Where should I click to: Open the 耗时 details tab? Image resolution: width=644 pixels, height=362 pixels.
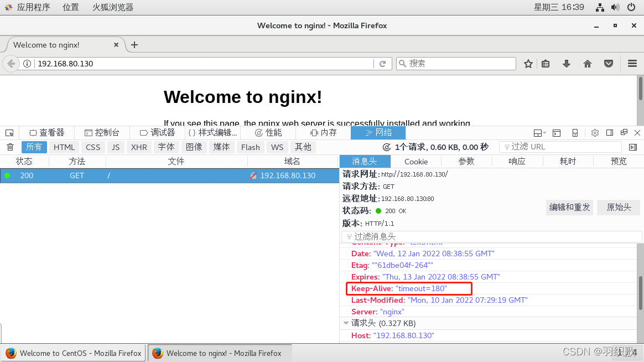pos(568,162)
